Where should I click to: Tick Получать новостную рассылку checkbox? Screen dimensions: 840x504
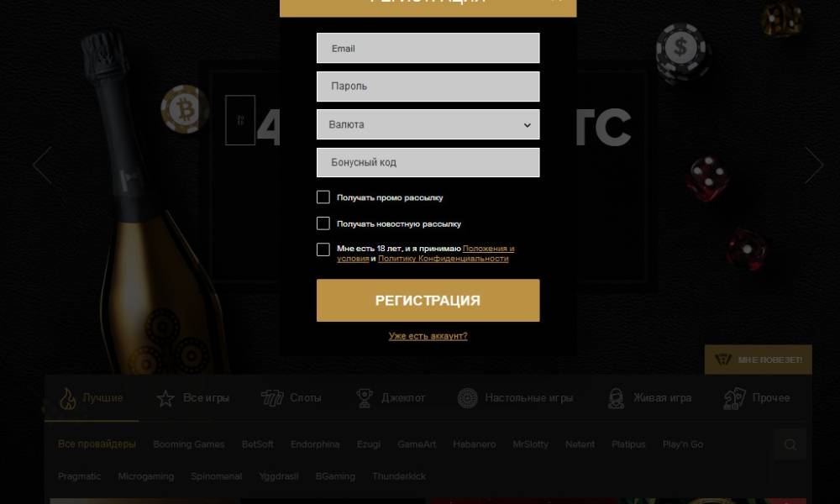(x=323, y=223)
